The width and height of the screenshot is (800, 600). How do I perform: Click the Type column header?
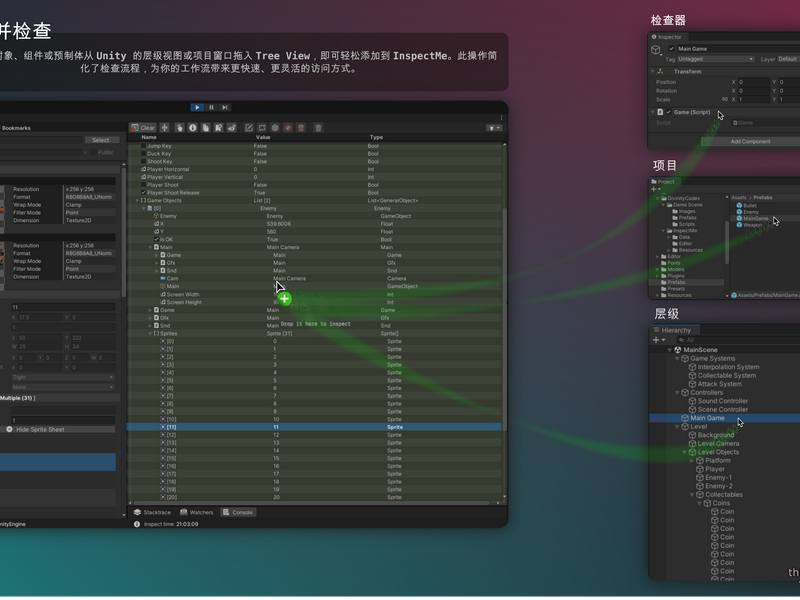[x=377, y=138]
